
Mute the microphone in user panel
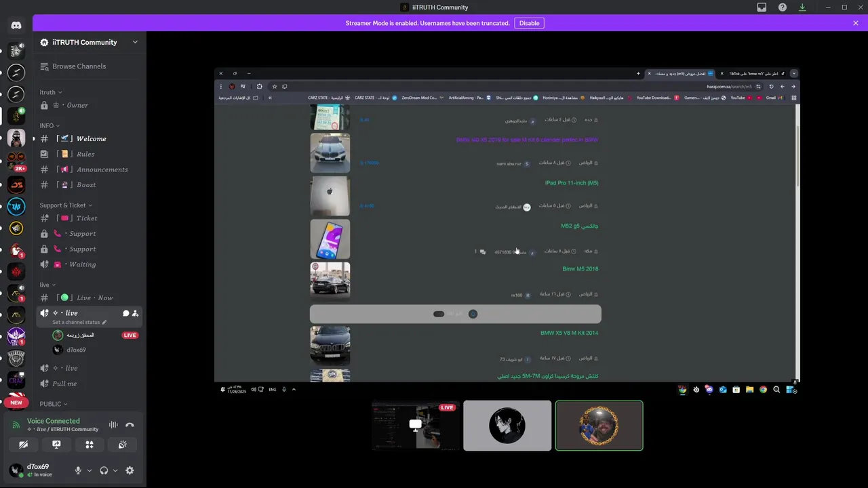pos(78,470)
